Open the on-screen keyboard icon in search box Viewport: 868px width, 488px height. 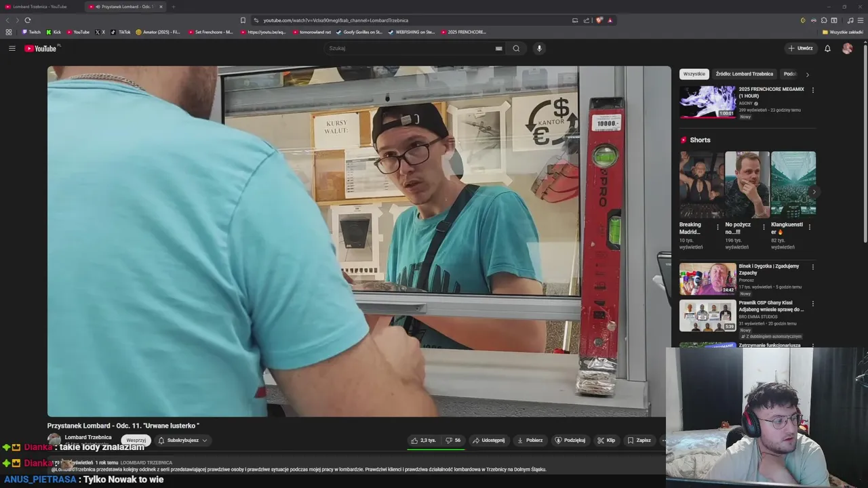498,48
